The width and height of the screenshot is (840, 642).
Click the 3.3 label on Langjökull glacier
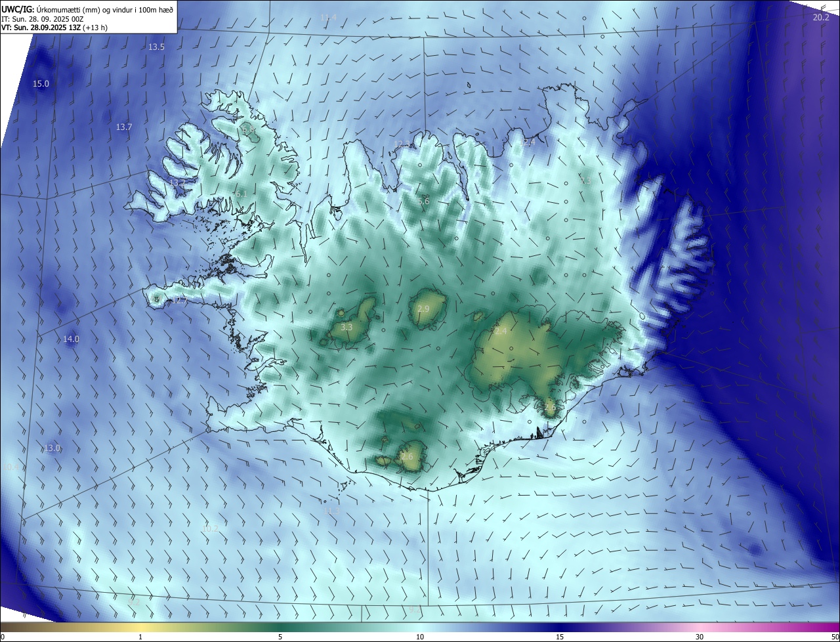(347, 327)
